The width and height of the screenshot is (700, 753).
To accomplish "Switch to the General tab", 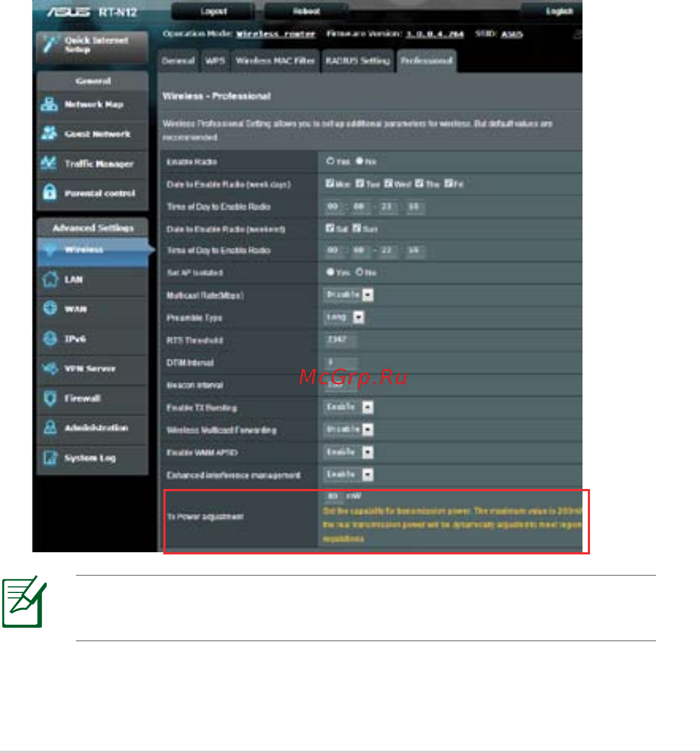I will point(178,61).
